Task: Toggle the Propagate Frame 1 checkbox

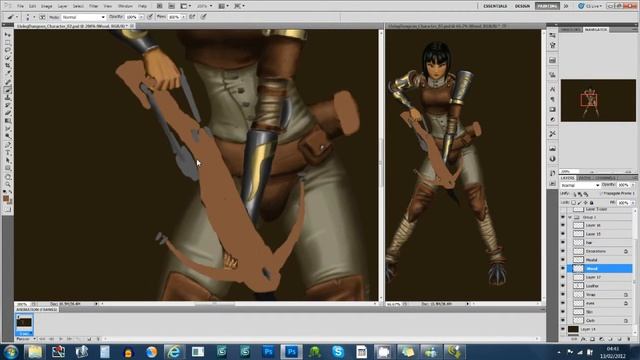Action: click(601, 193)
